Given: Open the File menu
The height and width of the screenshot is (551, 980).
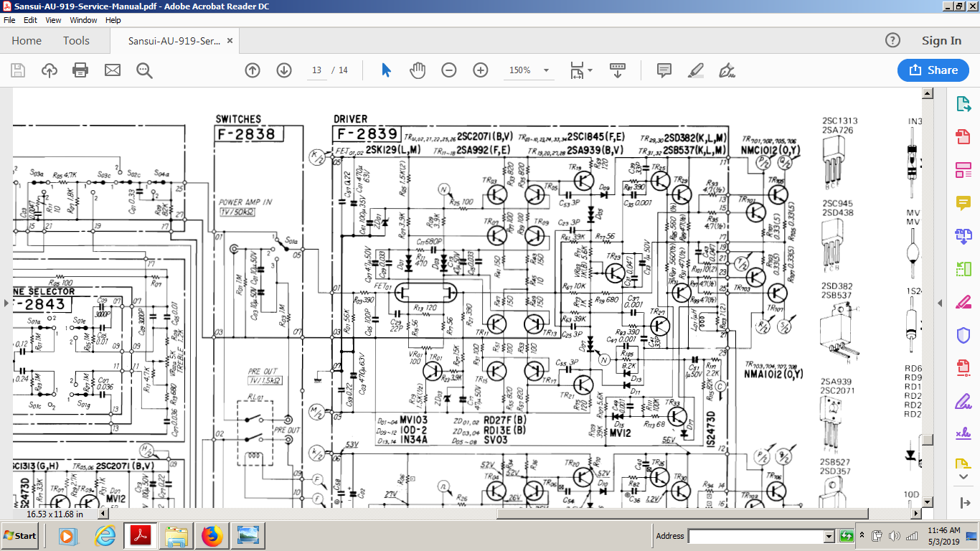Looking at the screenshot, I should [9, 20].
